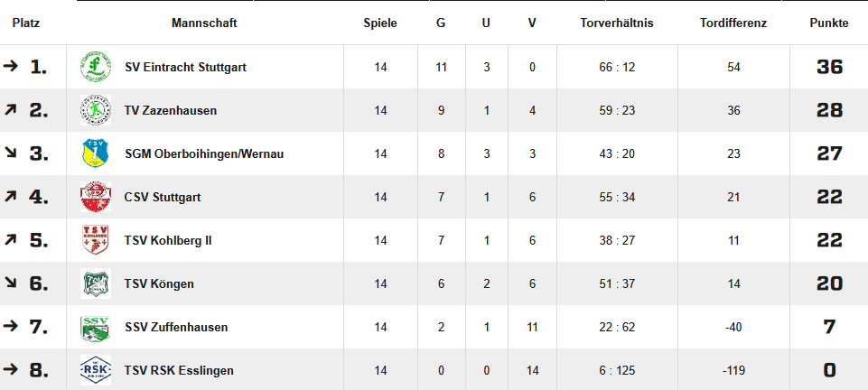Screen dimensions: 868x390
Task: Open the SSV Zuffenhausen club badge
Action: [x=95, y=327]
